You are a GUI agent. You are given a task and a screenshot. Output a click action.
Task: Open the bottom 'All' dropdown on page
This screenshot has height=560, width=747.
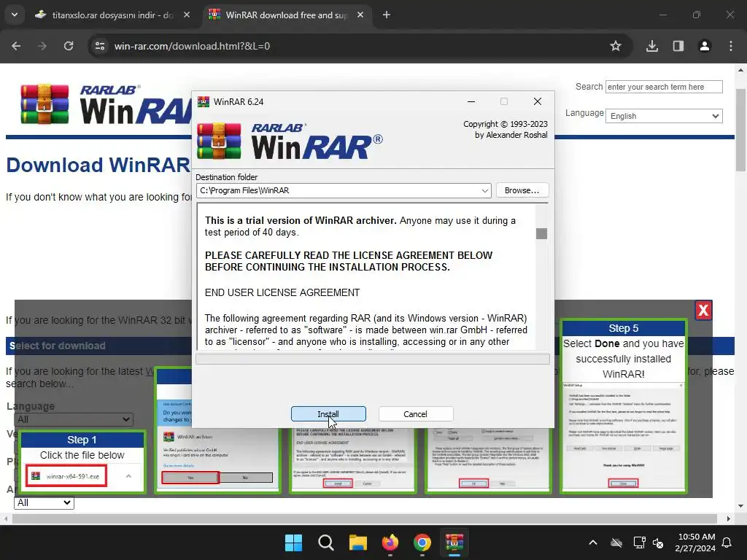tap(44, 503)
